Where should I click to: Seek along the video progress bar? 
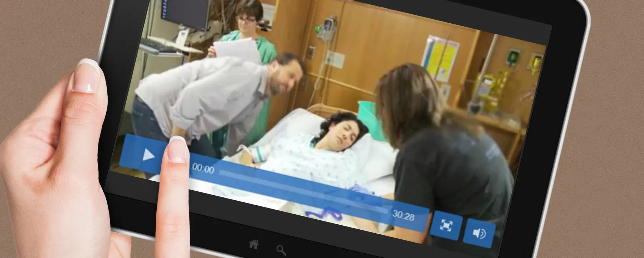[303, 192]
